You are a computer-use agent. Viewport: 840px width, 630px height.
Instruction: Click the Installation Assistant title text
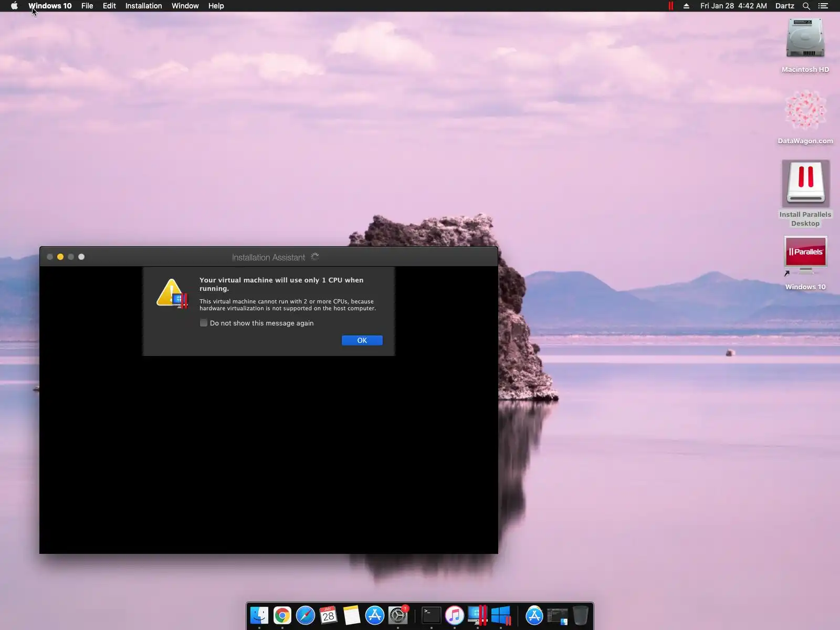pyautogui.click(x=268, y=257)
